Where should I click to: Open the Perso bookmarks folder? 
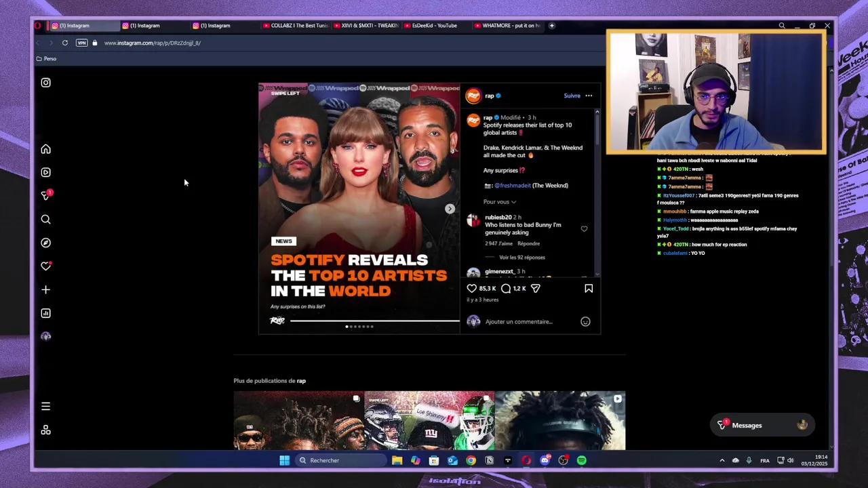coord(46,59)
